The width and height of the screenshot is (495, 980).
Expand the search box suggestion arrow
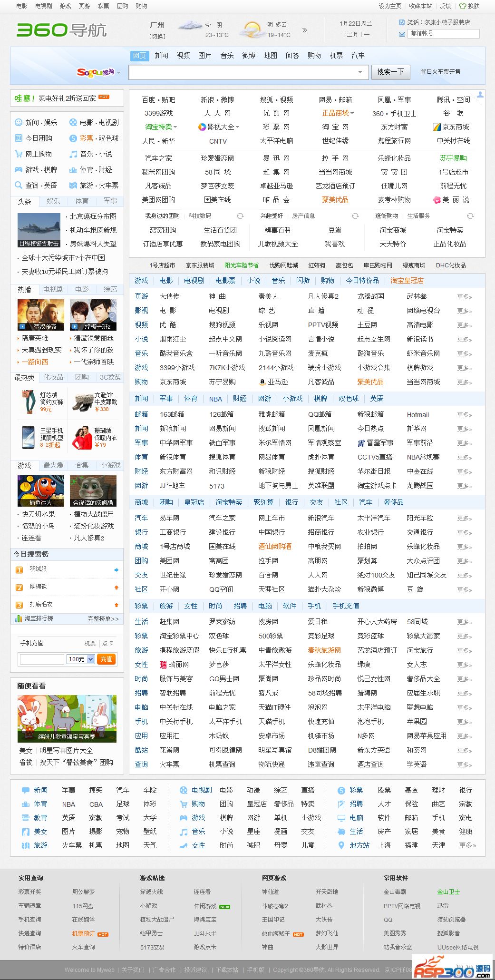[x=360, y=72]
